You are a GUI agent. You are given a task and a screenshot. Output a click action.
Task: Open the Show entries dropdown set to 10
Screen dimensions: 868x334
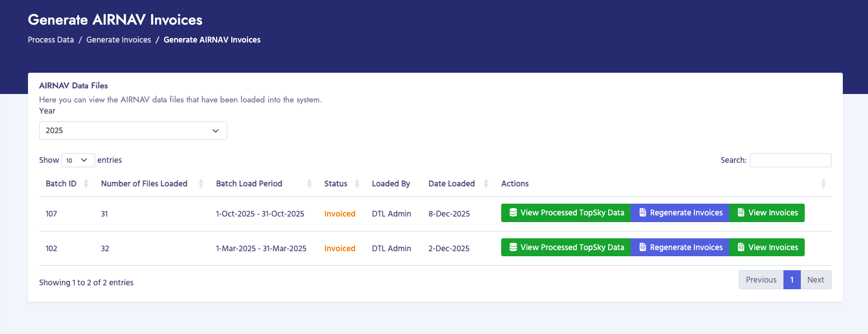tap(78, 160)
